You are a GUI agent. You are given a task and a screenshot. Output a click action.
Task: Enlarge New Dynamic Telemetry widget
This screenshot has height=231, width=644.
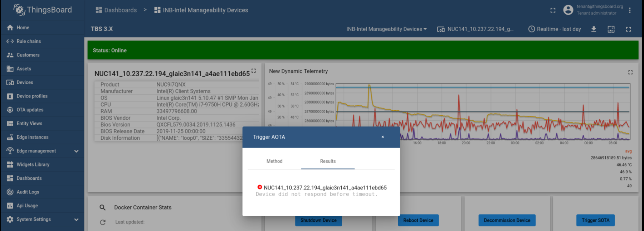tap(630, 72)
